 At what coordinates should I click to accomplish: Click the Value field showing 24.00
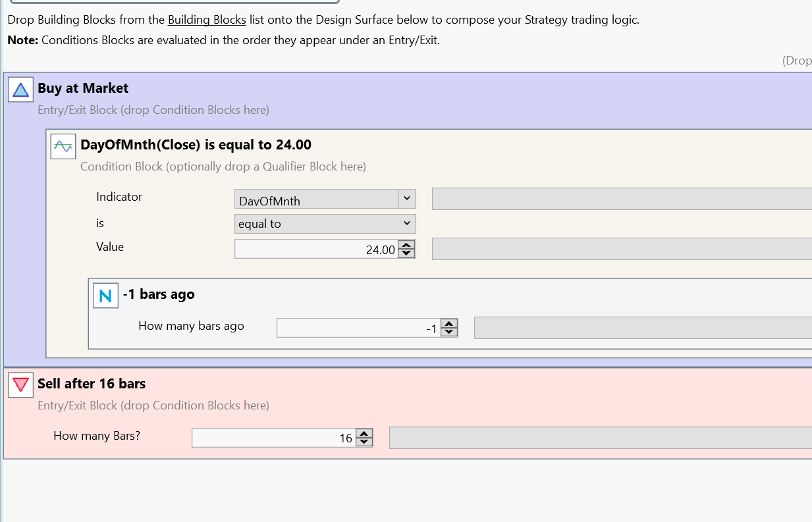(x=316, y=249)
